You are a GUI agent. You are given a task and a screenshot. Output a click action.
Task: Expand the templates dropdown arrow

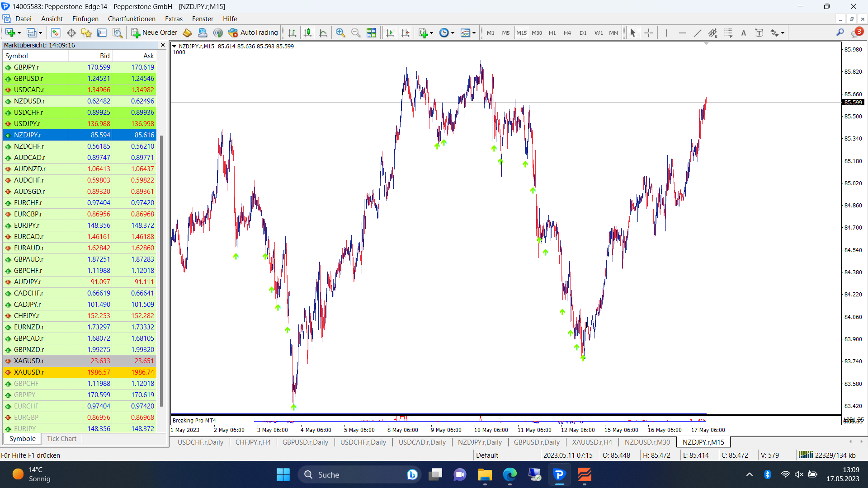[x=474, y=33]
